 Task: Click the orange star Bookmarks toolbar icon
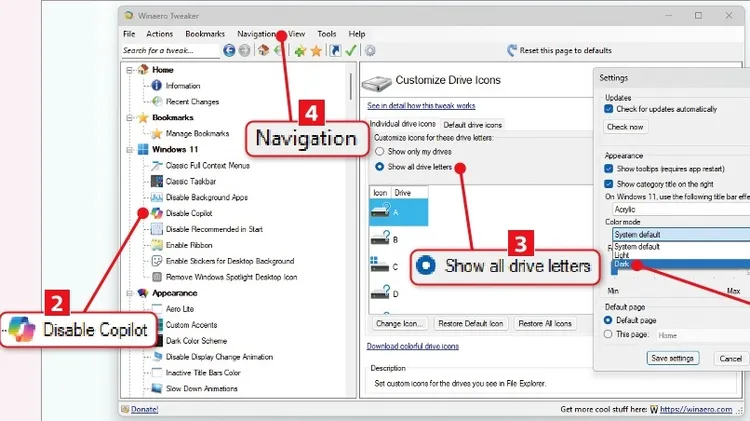pos(316,50)
